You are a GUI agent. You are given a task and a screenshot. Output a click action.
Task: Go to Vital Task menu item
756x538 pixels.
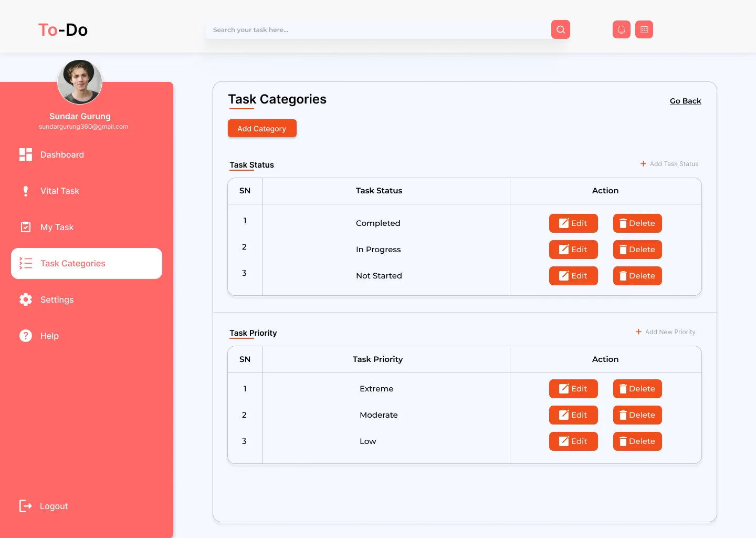tap(87, 191)
